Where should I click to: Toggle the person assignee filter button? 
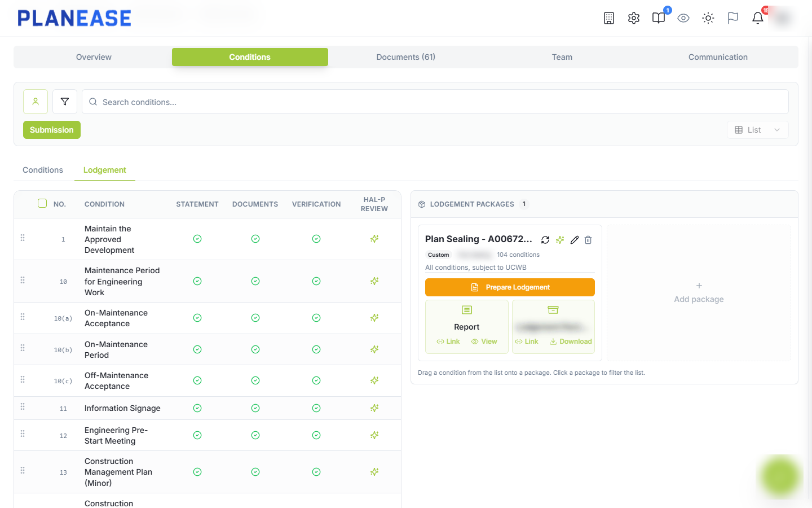tap(36, 102)
